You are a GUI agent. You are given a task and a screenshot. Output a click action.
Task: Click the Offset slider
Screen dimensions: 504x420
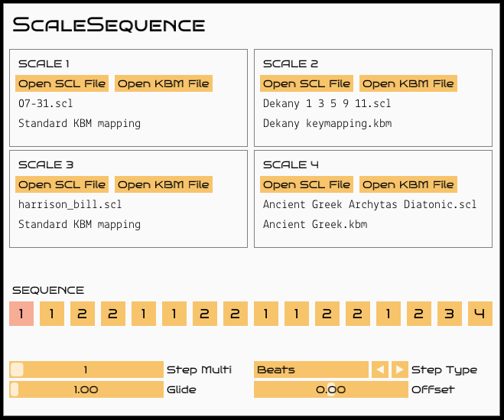click(x=330, y=389)
